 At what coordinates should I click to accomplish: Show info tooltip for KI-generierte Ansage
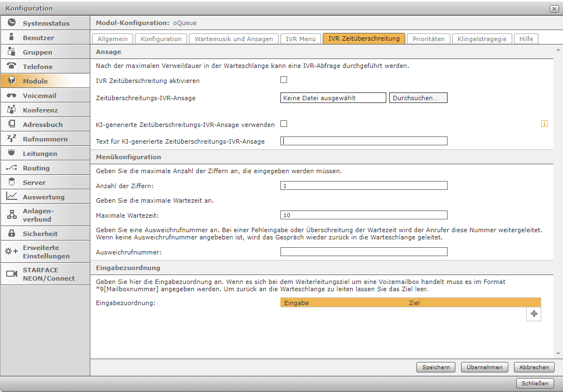[545, 124]
